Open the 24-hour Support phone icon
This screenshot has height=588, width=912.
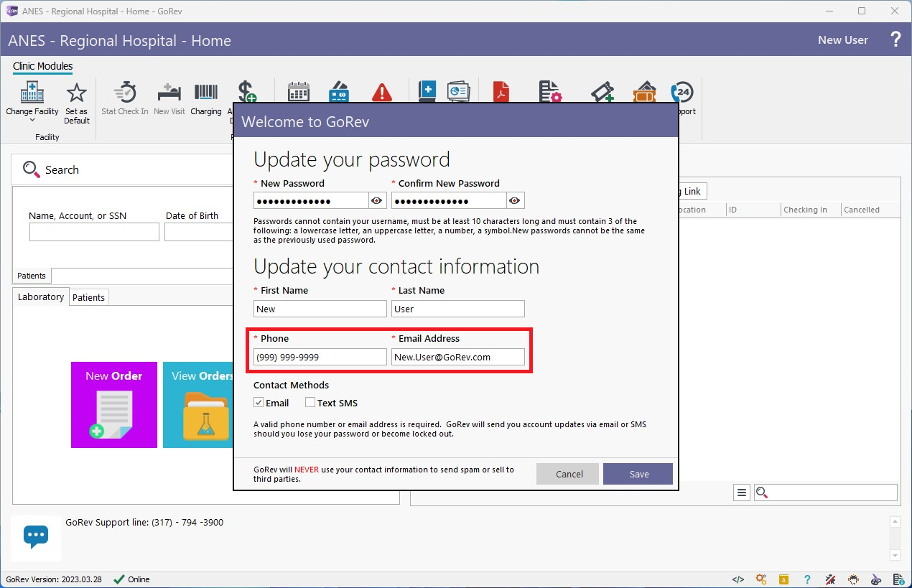click(681, 93)
